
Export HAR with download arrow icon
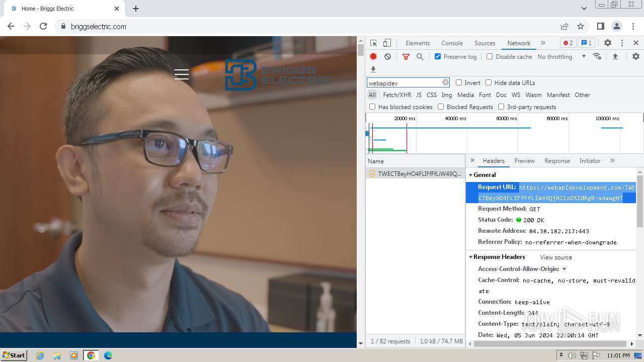point(373,69)
